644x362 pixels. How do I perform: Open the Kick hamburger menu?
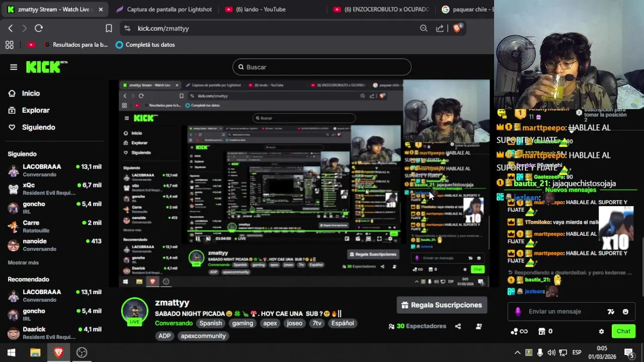(14, 67)
